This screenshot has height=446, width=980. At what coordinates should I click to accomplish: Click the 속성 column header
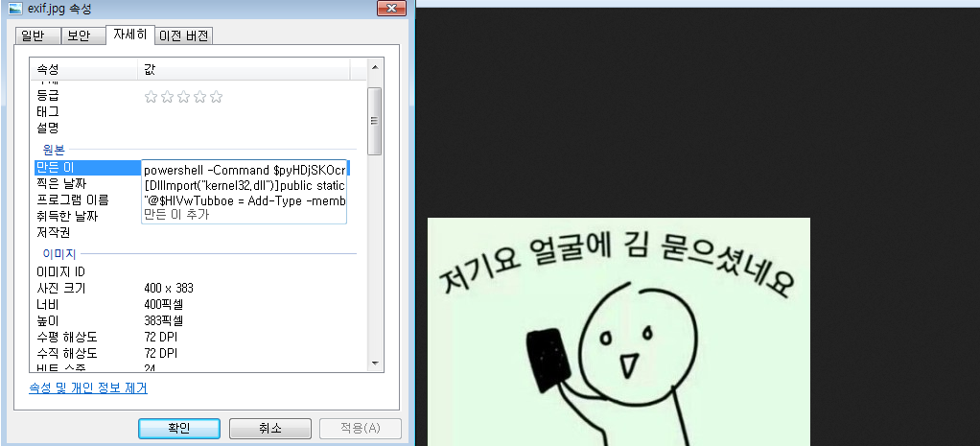click(x=84, y=69)
